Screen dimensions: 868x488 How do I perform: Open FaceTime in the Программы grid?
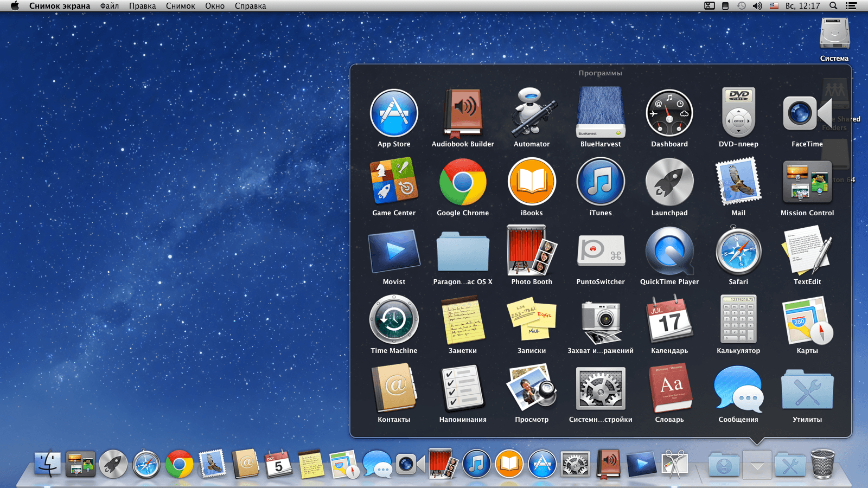click(807, 113)
